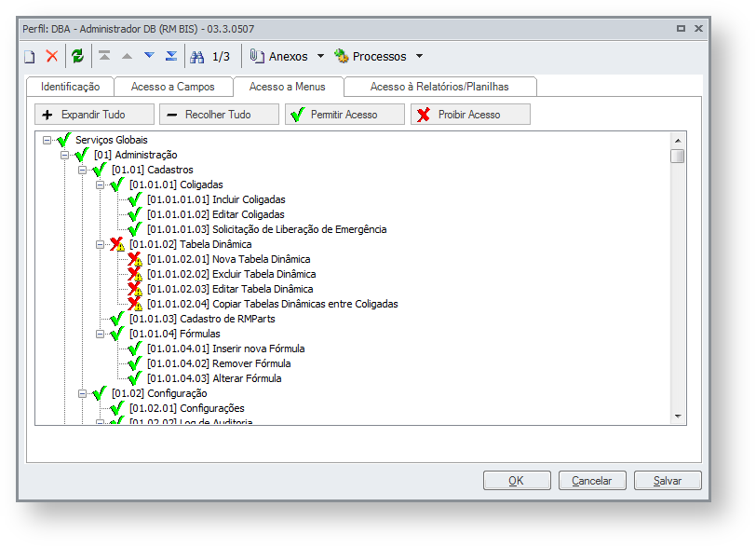Toggle green check for Incluir Coligadas

coord(135,199)
